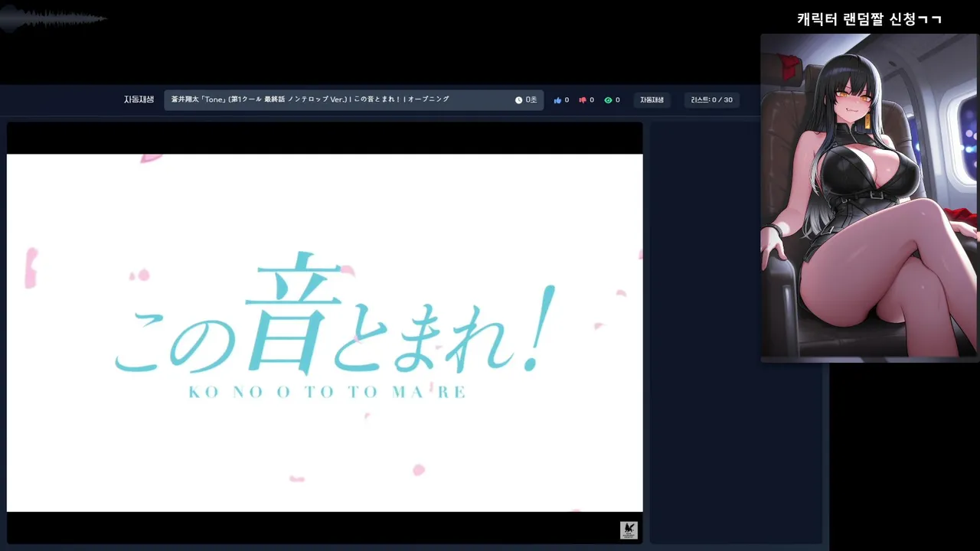Click the green eye views icon

(x=608, y=100)
